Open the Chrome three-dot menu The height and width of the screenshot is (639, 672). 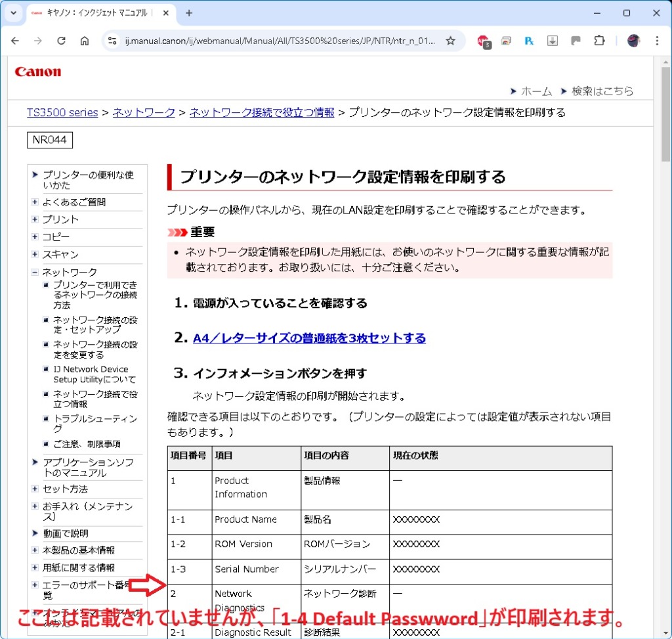[x=657, y=41]
